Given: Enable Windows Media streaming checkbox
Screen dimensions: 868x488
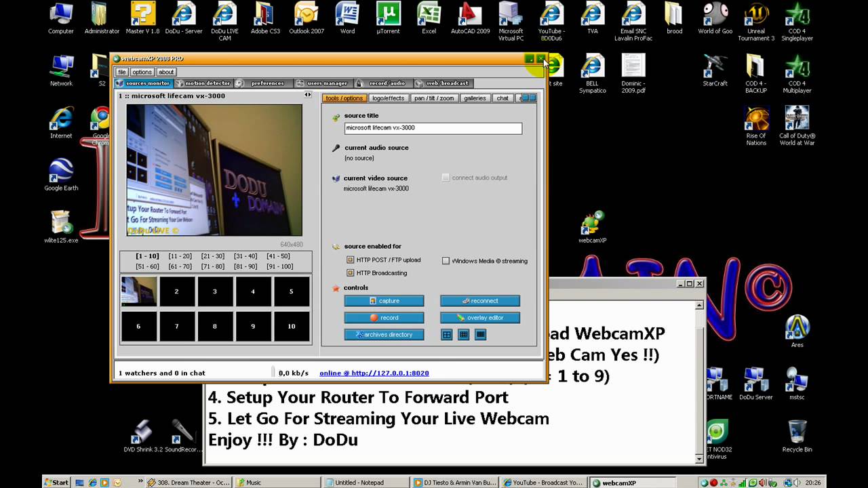Looking at the screenshot, I should click(446, 261).
